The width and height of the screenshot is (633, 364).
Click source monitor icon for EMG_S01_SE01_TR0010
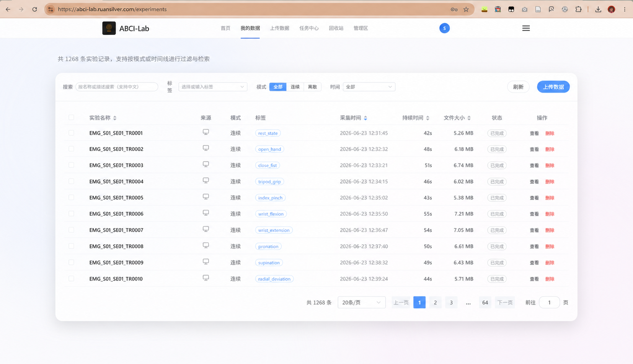click(206, 277)
